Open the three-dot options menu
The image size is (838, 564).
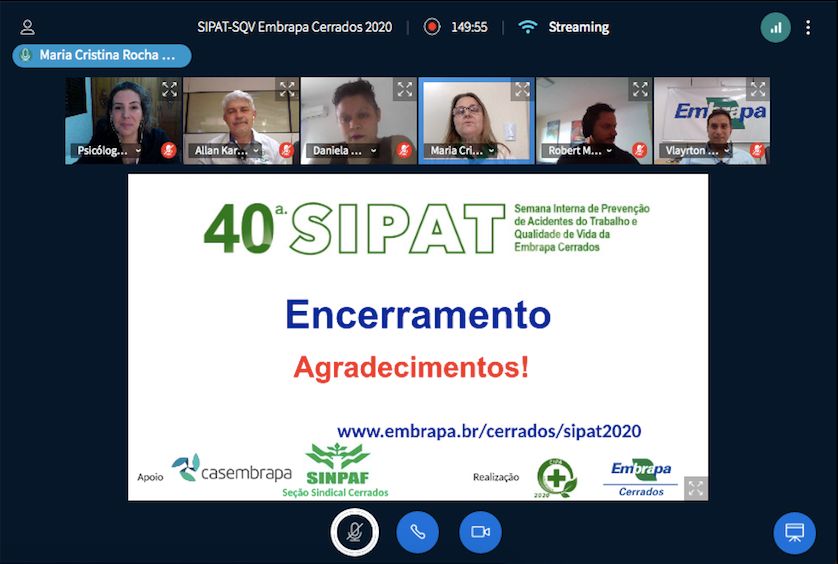808,27
